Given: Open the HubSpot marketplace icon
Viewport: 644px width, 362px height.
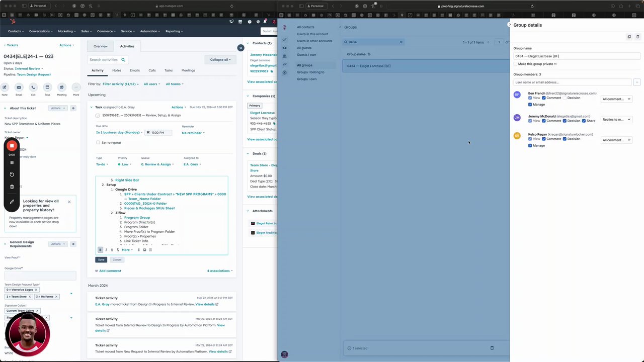Looking at the screenshot, I should [x=240, y=22].
